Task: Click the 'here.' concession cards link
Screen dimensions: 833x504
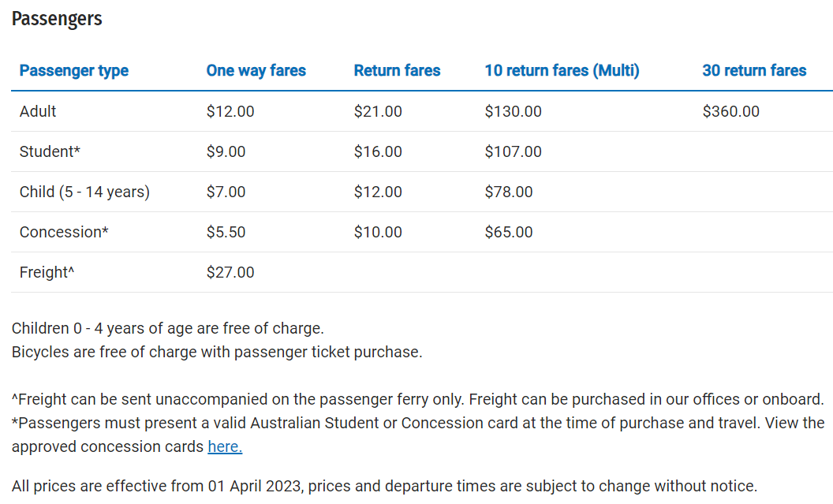Action: point(225,447)
